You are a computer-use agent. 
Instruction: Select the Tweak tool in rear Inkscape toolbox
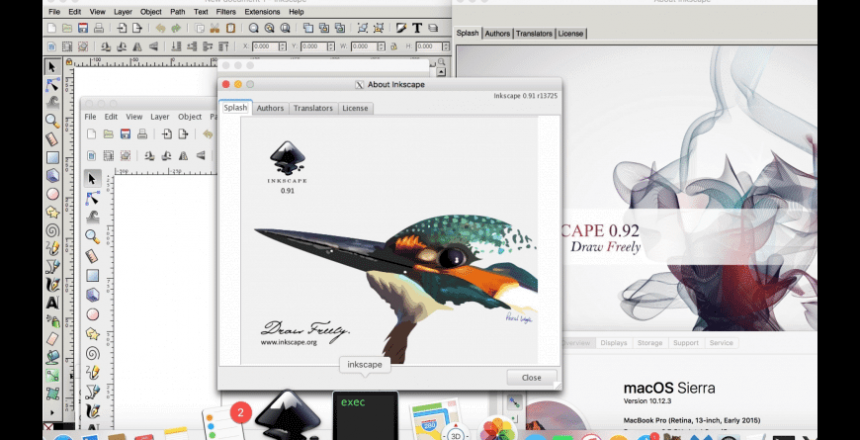(53, 103)
